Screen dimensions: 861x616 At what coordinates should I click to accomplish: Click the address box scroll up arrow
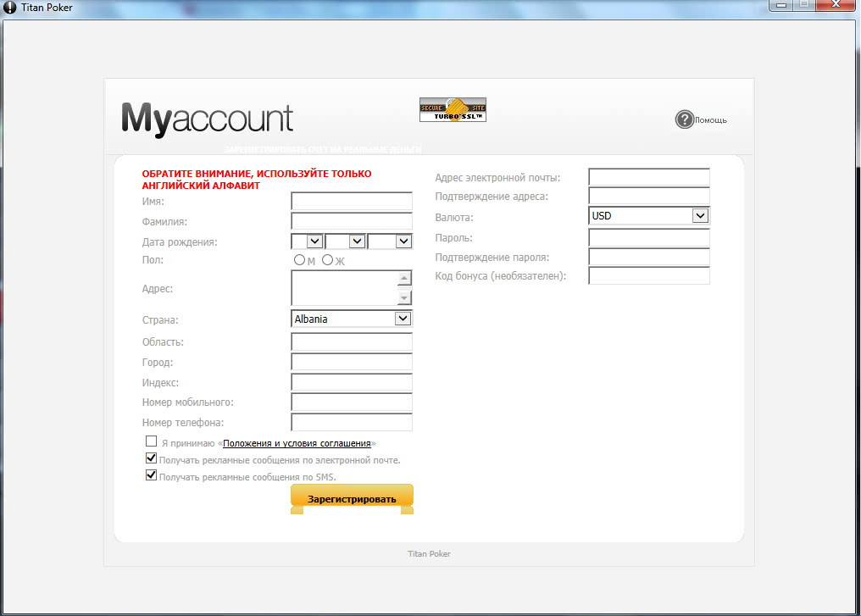pyautogui.click(x=404, y=279)
